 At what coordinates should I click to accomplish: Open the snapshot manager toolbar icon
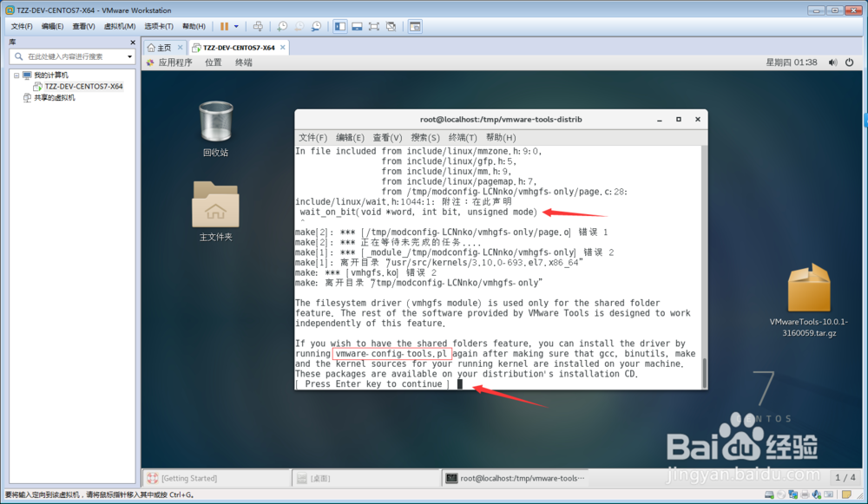[316, 26]
